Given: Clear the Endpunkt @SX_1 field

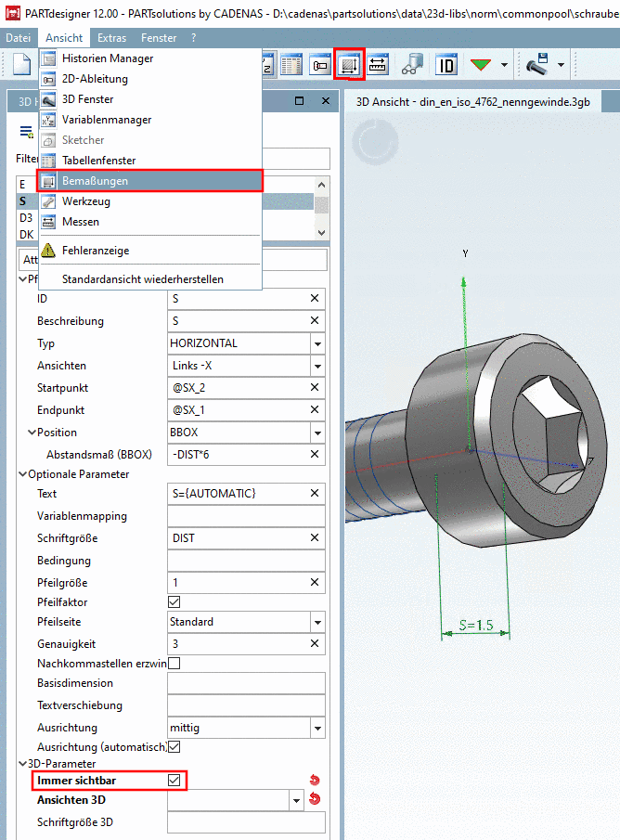Looking at the screenshot, I should point(315,409).
